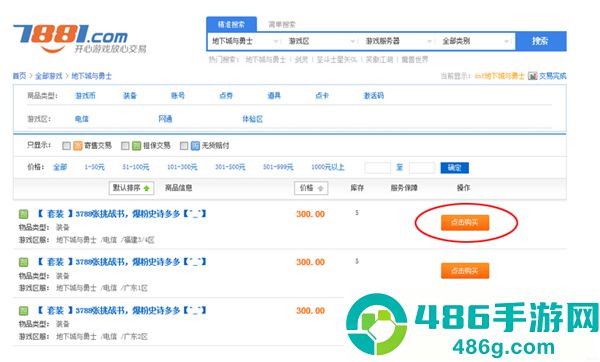Click the 交易完成 chart icon
Viewport: 600px width, 362px height.
point(532,76)
